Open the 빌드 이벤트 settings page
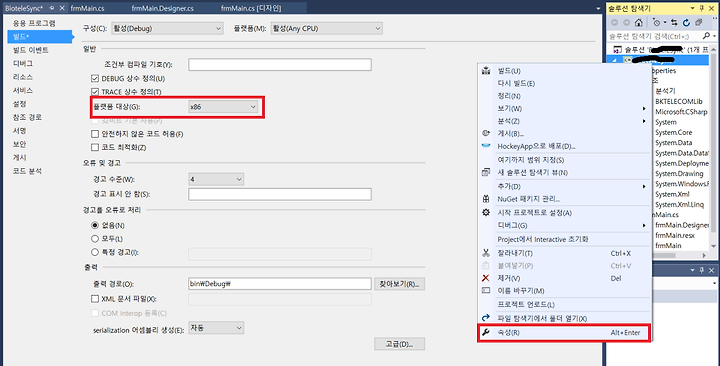Image resolution: width=720 pixels, height=366 pixels. coord(30,50)
